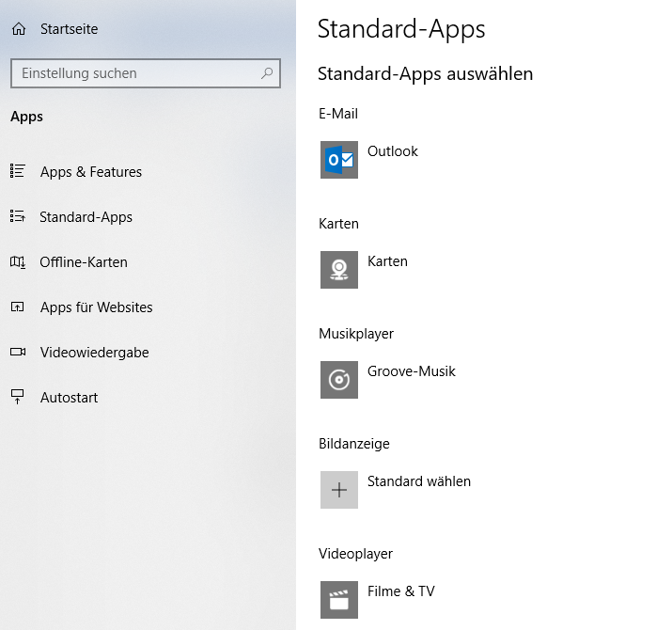Focus the Einstellung suchen search field
Viewport: 672px width, 630px height.
tap(146, 73)
